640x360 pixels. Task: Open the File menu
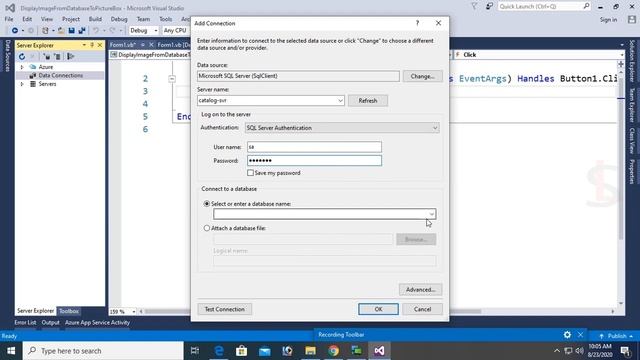[9, 19]
